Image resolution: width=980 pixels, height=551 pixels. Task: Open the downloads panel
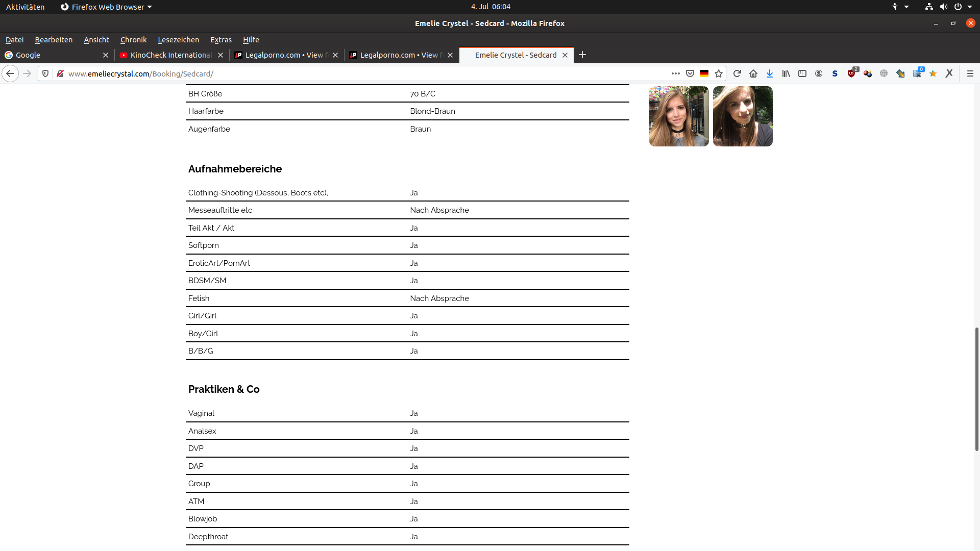pos(770,73)
